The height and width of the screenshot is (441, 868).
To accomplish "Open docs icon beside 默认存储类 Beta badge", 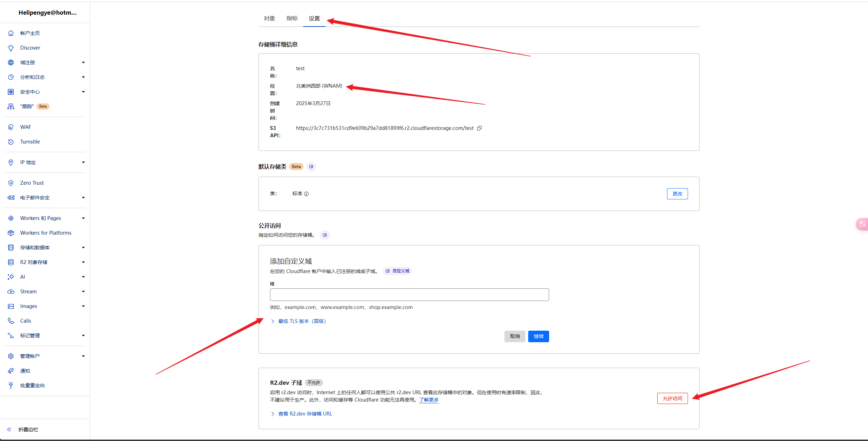I will click(x=311, y=167).
